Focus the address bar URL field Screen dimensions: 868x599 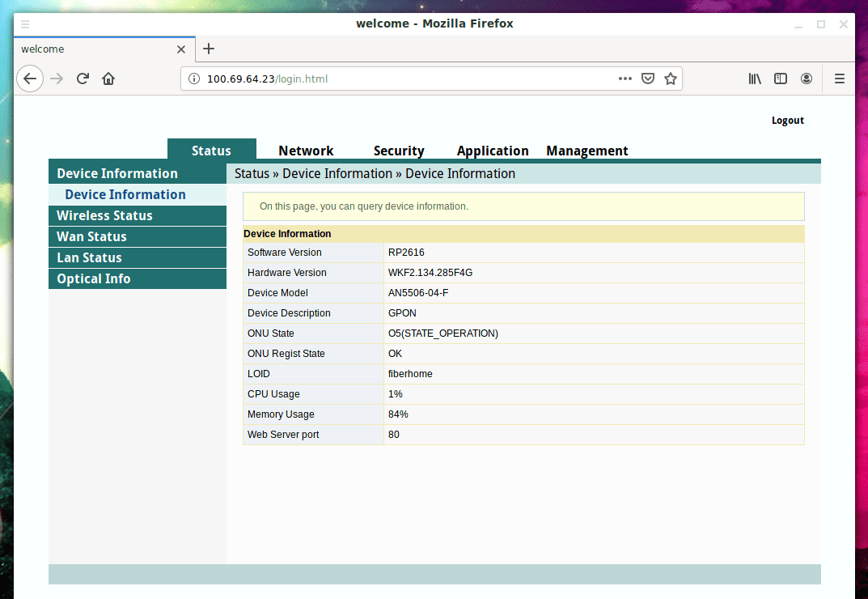tap(404, 79)
